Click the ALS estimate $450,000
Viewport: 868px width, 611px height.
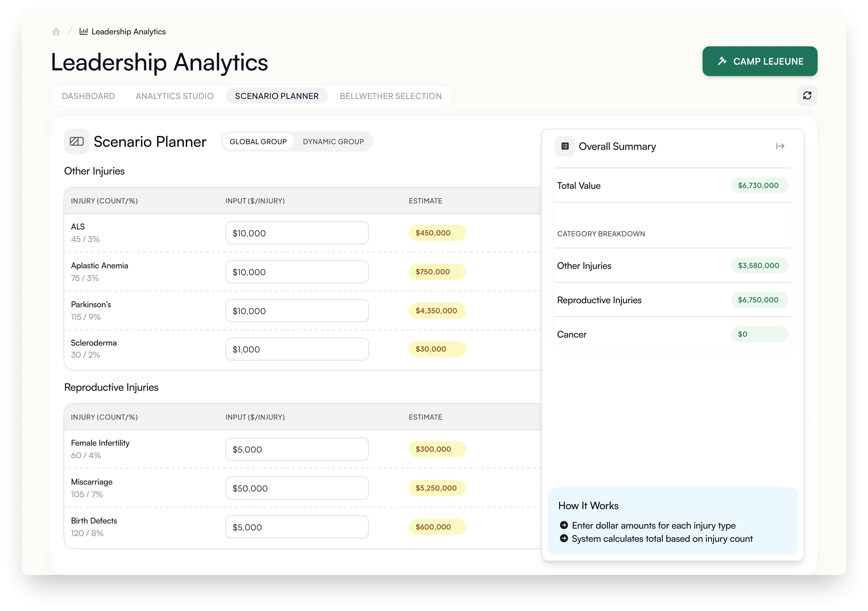tap(437, 233)
